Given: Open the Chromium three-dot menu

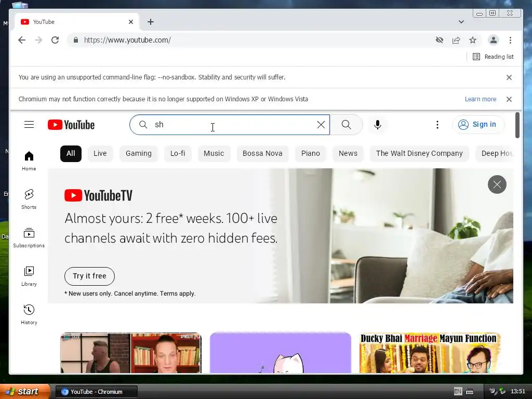Looking at the screenshot, I should click(510, 40).
